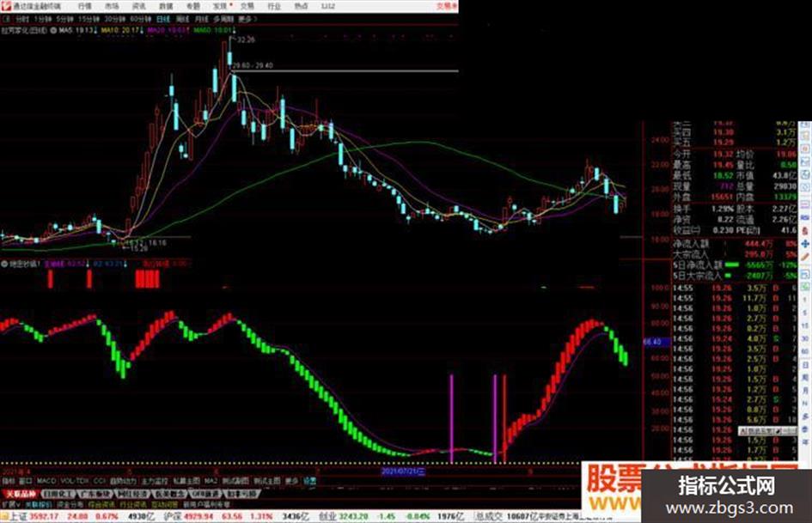Open the 综合资讯 link
This screenshot has height=523, width=812.
(101, 504)
